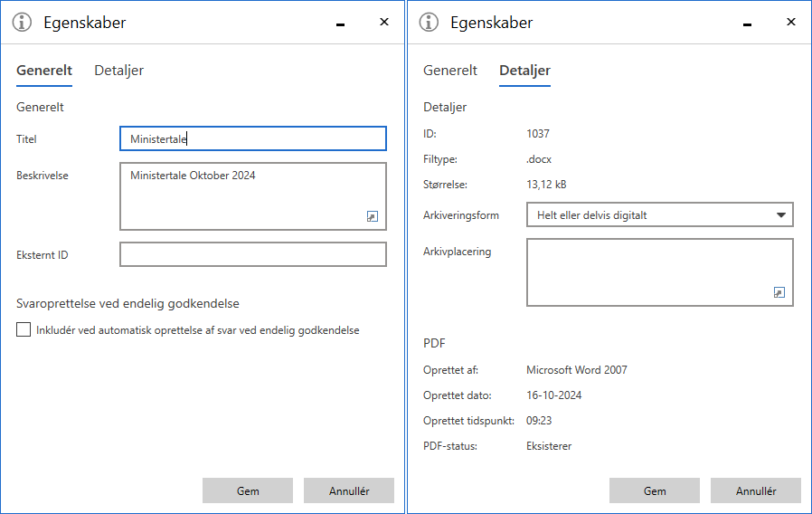Open the Arkiveringsform dropdown
Viewport: 812px width, 514px height.
point(659,214)
